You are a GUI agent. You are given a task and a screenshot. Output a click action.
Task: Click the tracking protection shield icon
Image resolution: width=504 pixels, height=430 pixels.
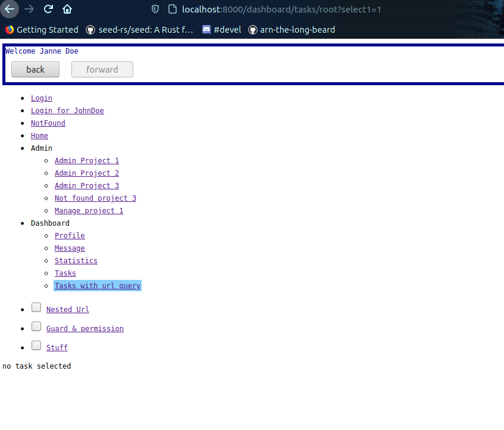pos(155,10)
